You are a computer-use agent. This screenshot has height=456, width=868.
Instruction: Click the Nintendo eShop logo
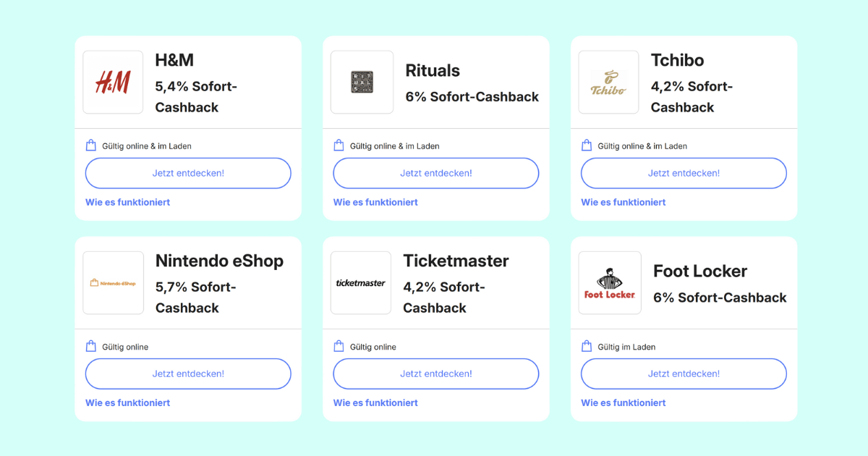[x=114, y=283]
